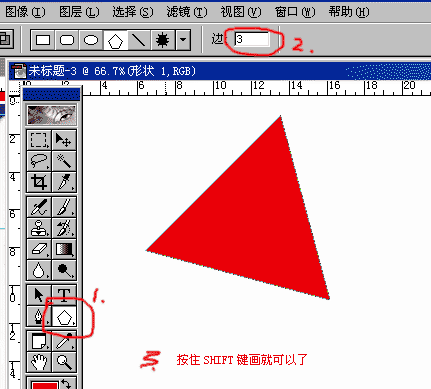Click the red foreground color swatch
This screenshot has width=431, height=389.
(x=45, y=385)
